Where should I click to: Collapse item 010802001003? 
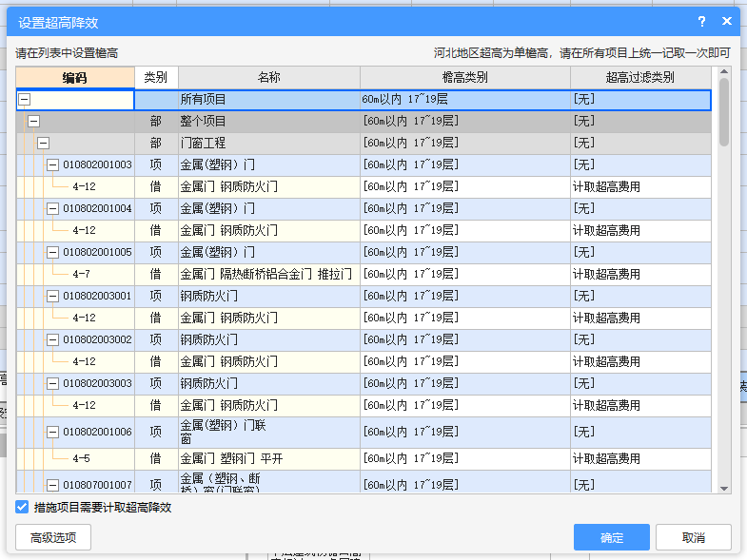tap(52, 164)
